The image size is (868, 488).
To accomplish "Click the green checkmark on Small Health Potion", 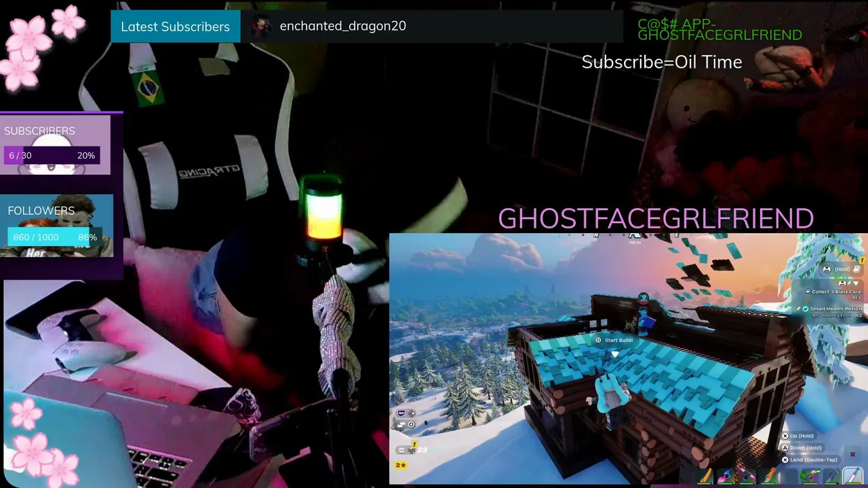I will click(x=806, y=309).
